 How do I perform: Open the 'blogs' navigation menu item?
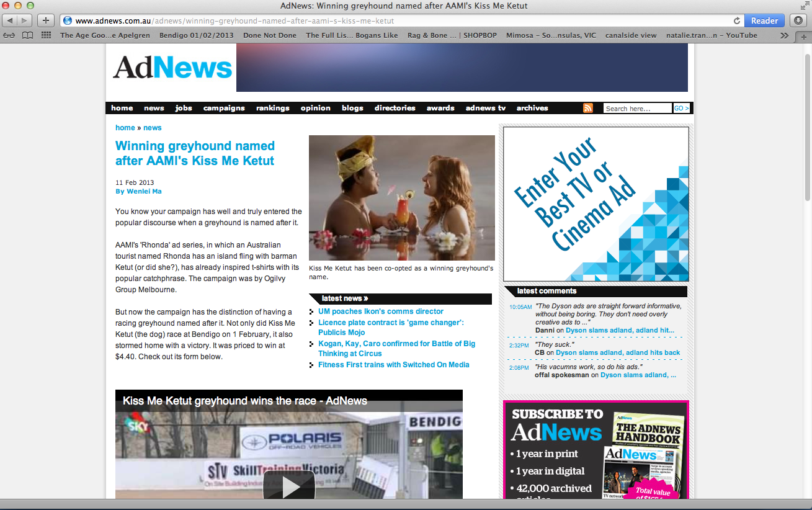click(x=352, y=108)
